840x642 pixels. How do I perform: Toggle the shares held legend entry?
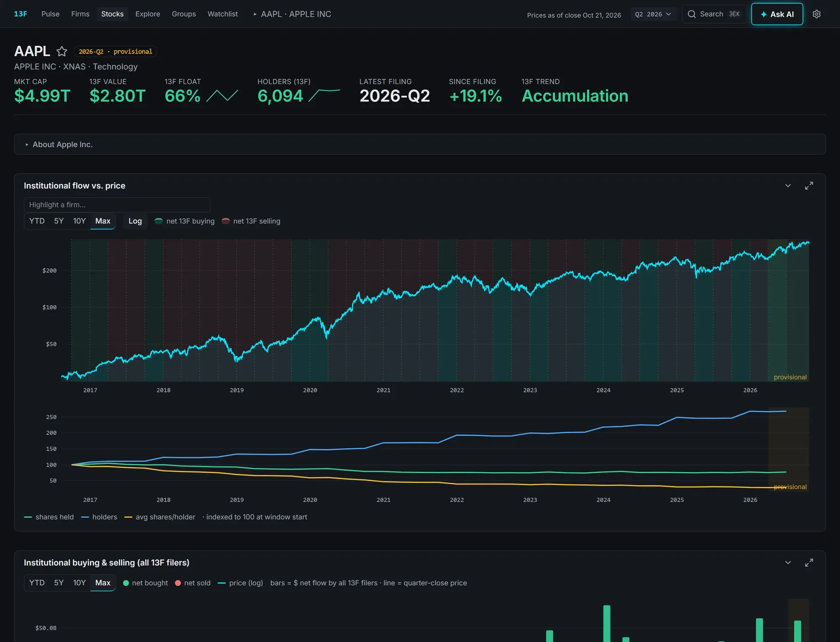[49, 517]
